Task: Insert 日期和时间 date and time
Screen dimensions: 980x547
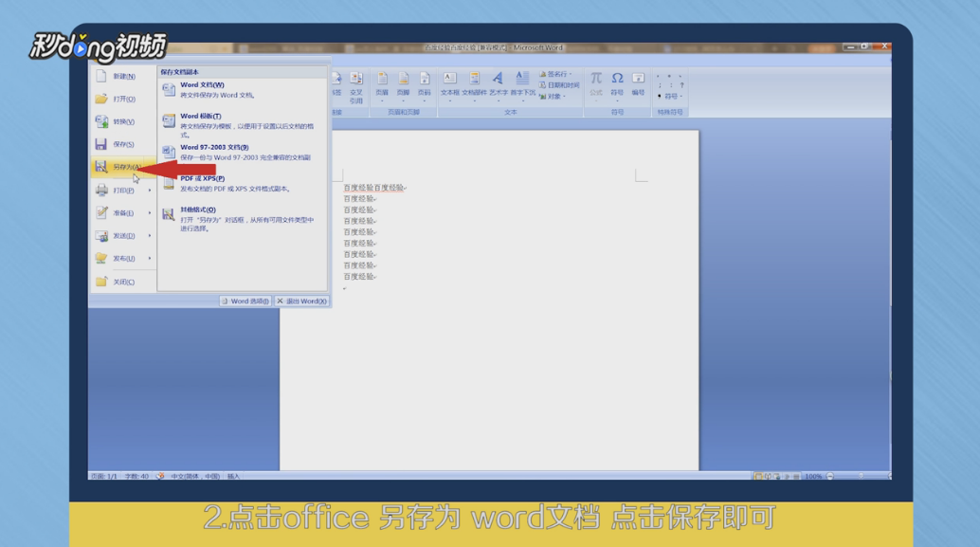Action: coord(559,85)
